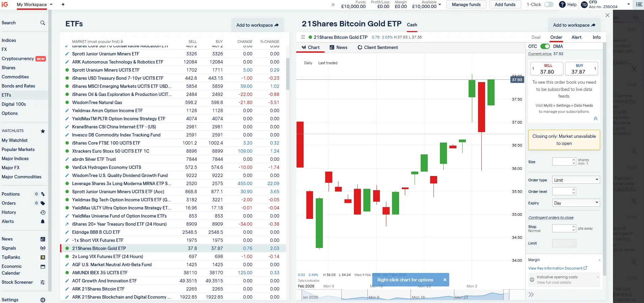Select the Deal tab
644x303 pixels.
(536, 37)
